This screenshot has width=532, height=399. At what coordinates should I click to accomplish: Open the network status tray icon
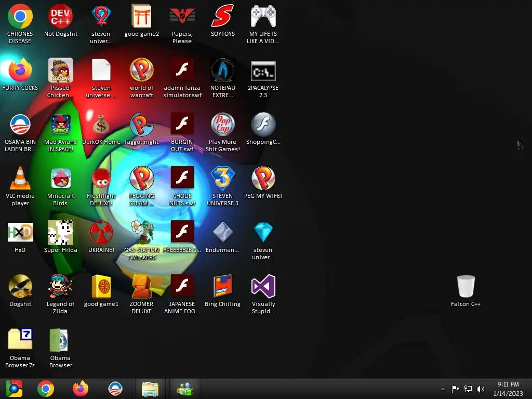[468, 389]
